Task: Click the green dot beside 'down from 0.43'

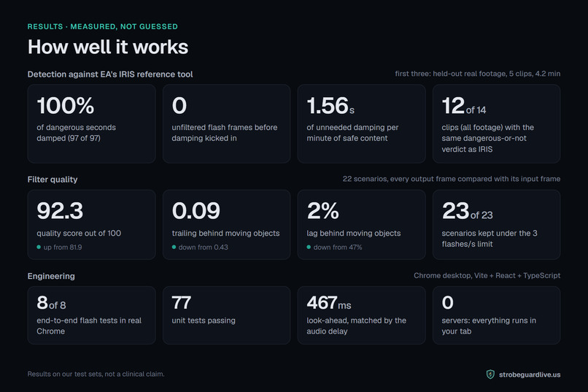Action: coord(174,247)
